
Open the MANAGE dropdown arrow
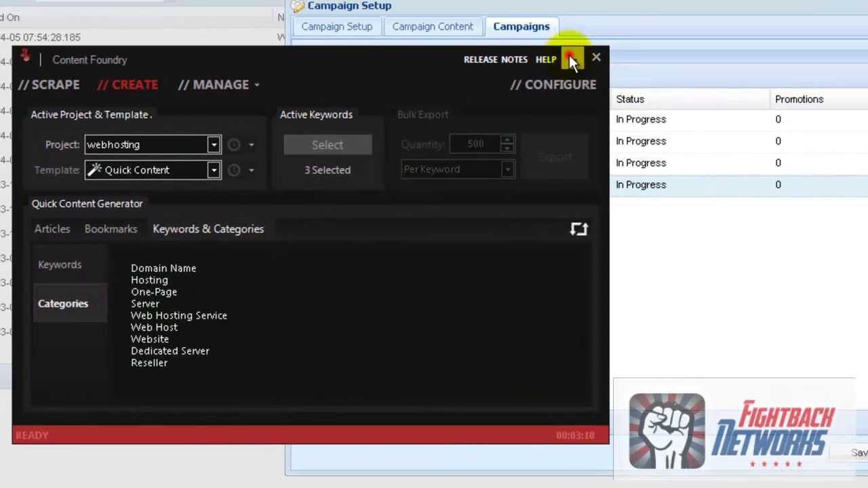257,85
